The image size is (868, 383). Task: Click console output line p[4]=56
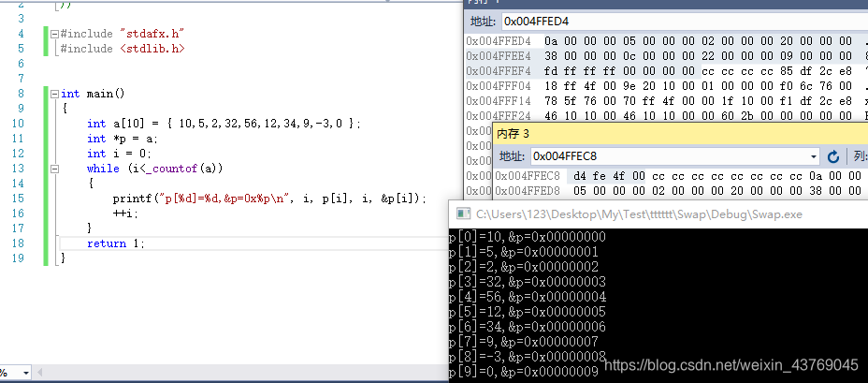527,297
